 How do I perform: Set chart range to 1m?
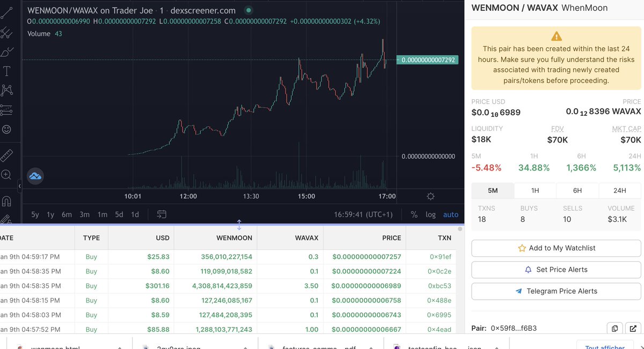(x=102, y=214)
